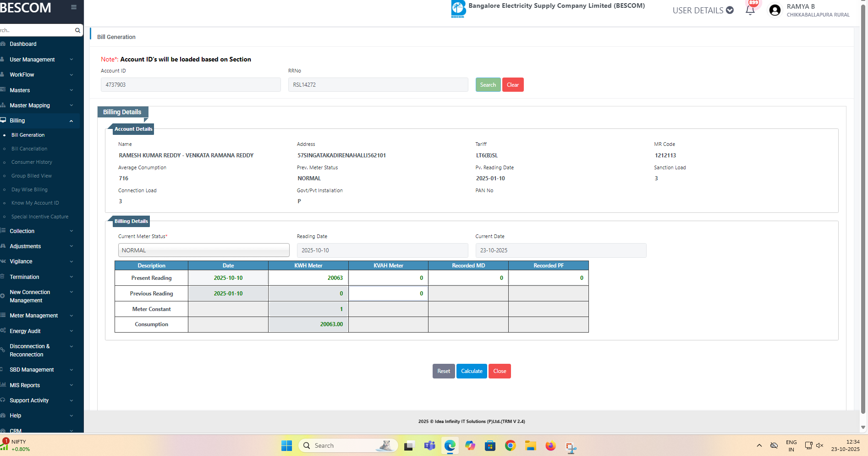Click the notification bell icon
Viewport: 868px width, 456px height.
pyautogui.click(x=750, y=10)
